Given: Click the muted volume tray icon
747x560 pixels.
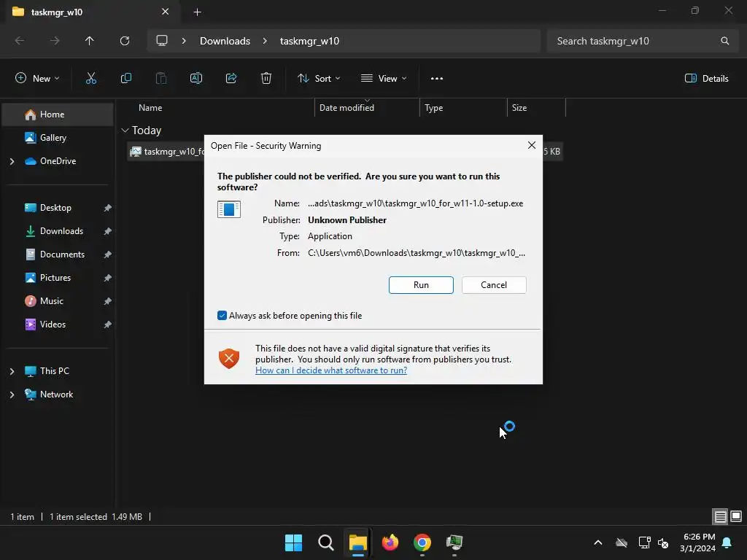Looking at the screenshot, I should pos(663,542).
